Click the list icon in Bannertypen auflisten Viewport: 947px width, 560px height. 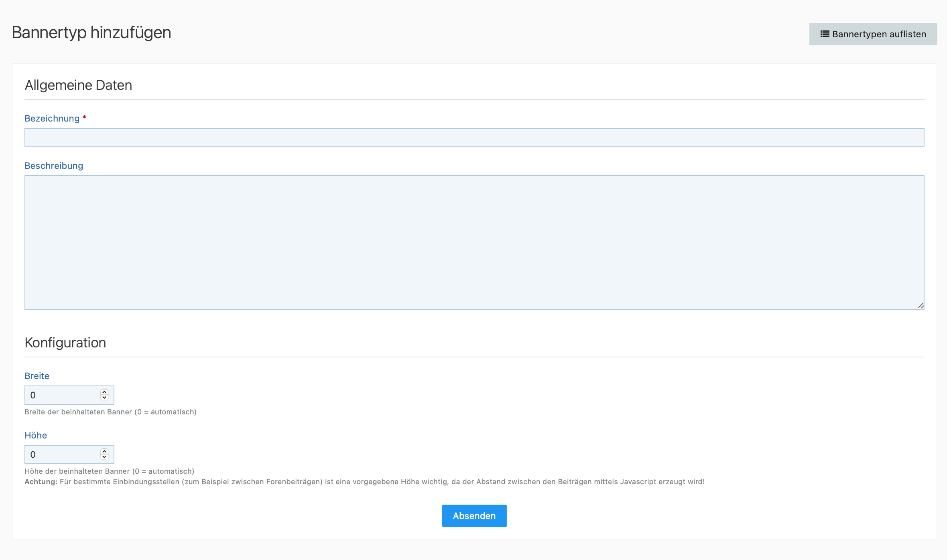825,34
